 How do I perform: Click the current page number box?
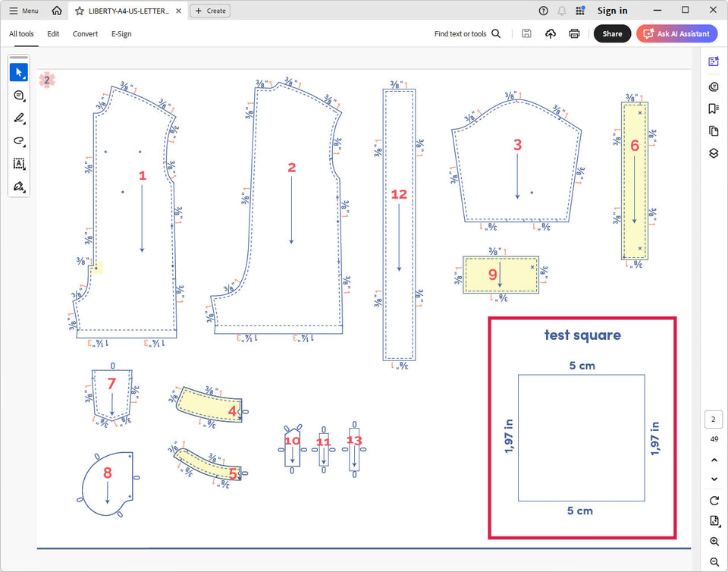(x=714, y=420)
